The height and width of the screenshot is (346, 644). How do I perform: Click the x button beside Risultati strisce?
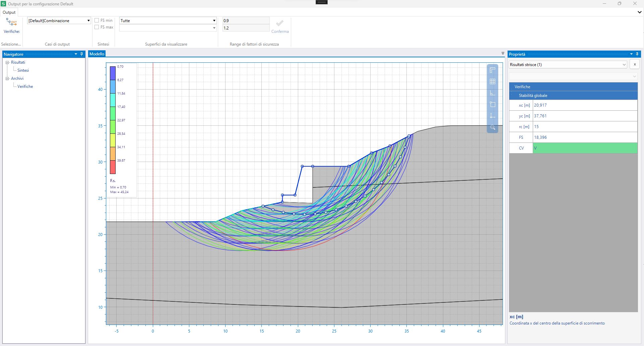[635, 64]
